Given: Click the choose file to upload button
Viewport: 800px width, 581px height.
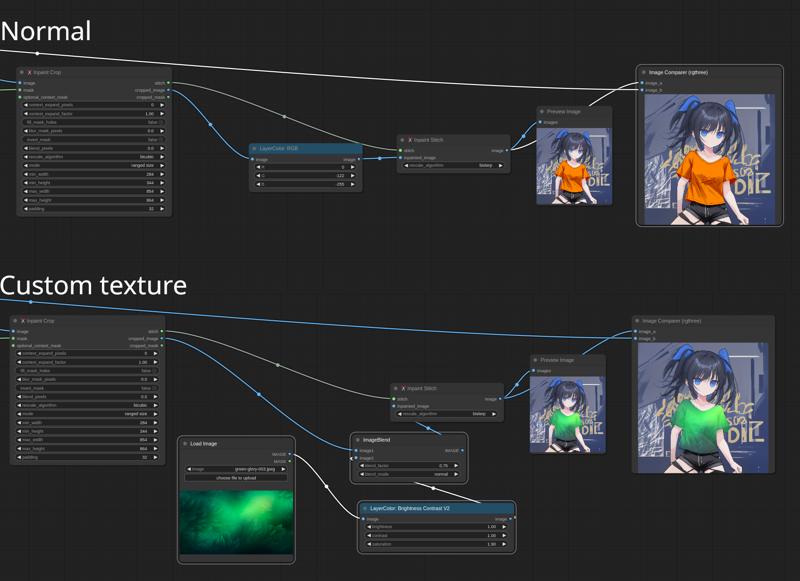Looking at the screenshot, I should coord(236,478).
